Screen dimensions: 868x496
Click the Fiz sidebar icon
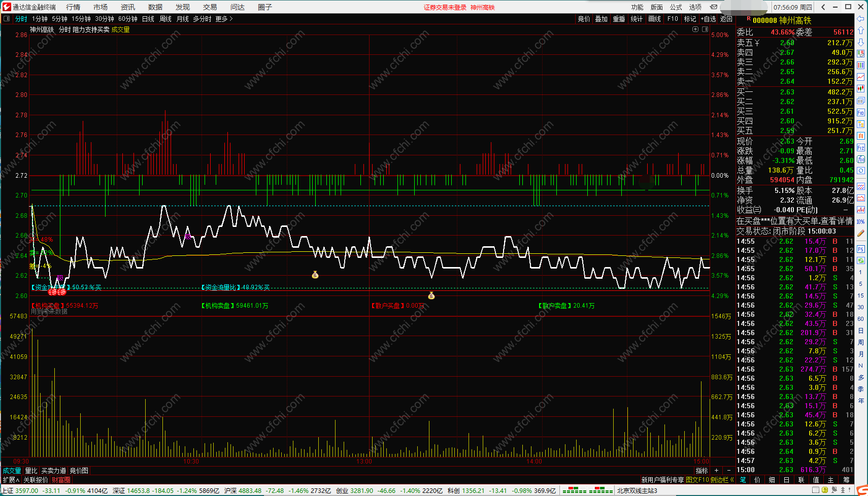click(860, 147)
